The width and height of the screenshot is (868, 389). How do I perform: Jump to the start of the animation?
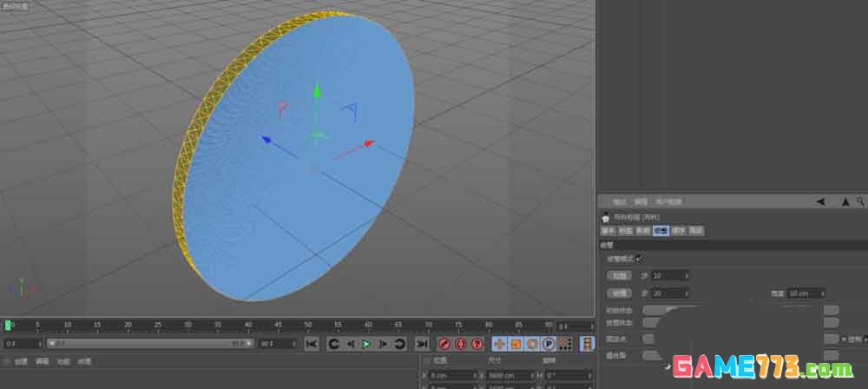click(312, 344)
